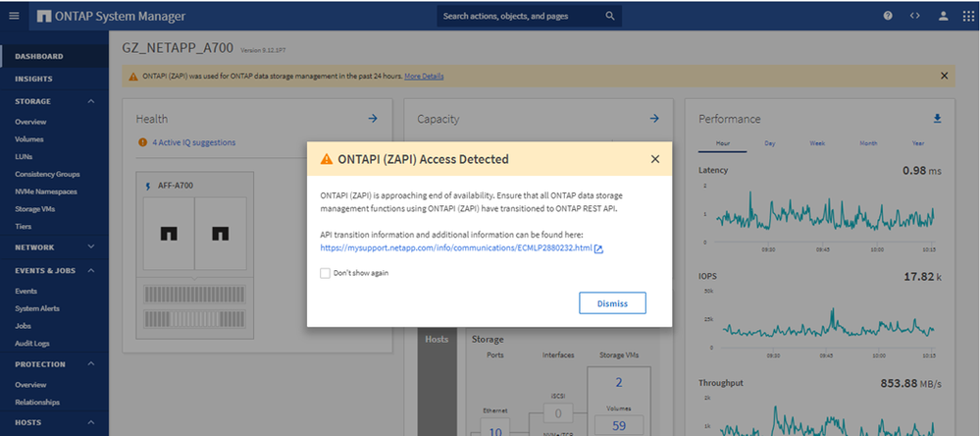Open Tiers in sidebar
This screenshot has height=436, width=980.
(x=24, y=227)
